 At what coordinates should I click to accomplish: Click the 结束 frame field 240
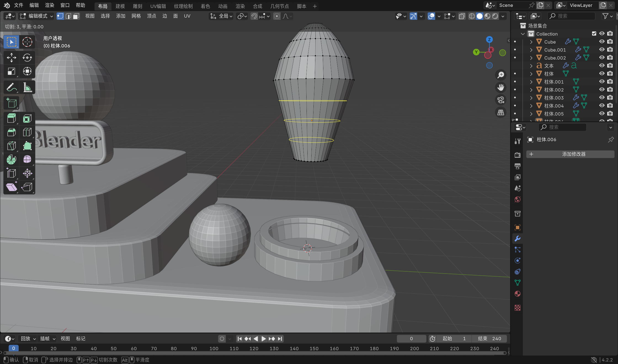click(490, 339)
